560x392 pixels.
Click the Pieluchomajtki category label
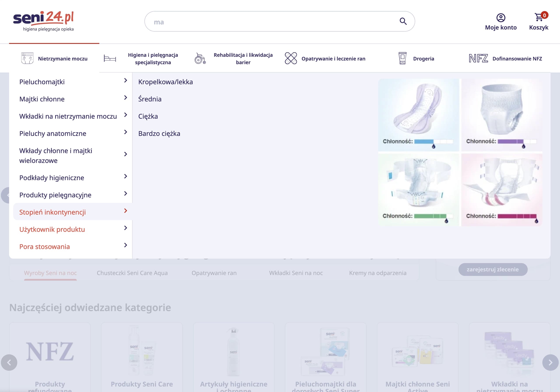[x=42, y=82]
